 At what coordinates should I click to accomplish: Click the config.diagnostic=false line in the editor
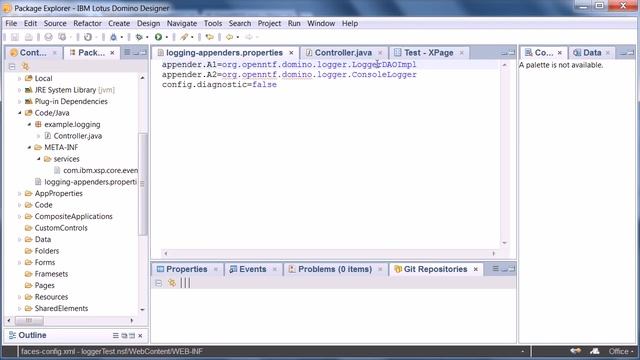point(219,84)
